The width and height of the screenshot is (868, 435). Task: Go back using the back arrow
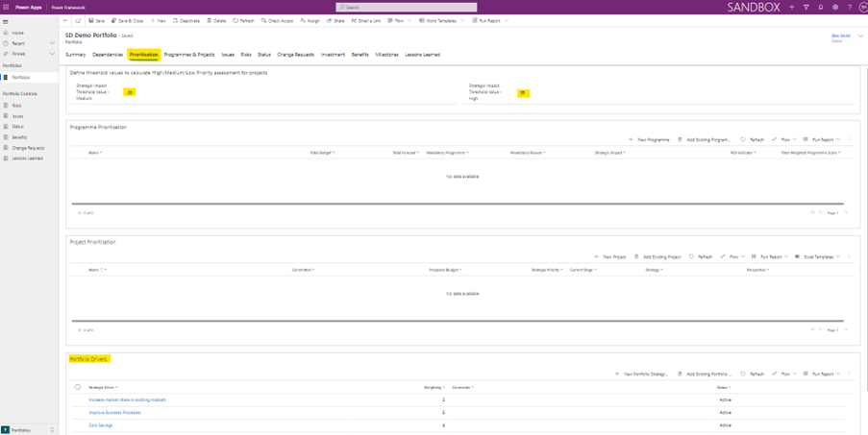pos(65,20)
